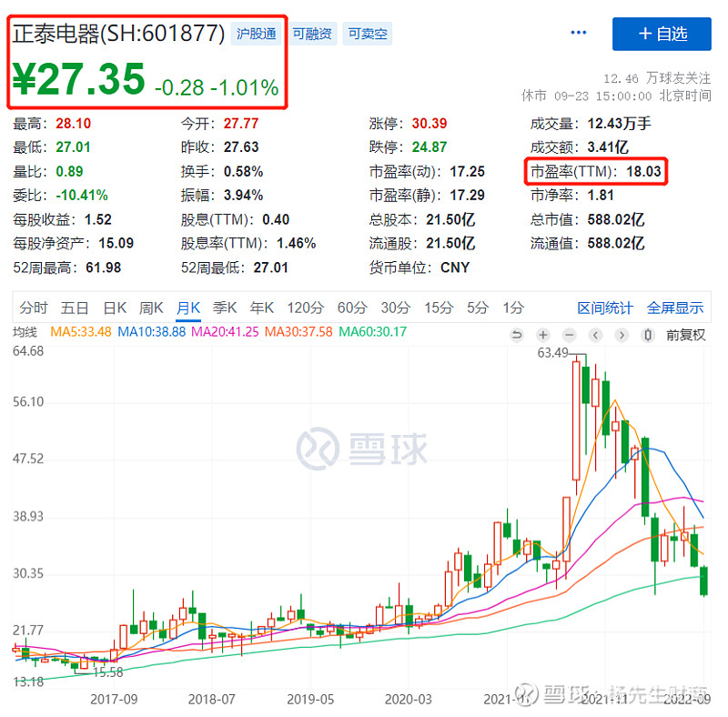Click the 今开 value 27.77

(x=241, y=124)
